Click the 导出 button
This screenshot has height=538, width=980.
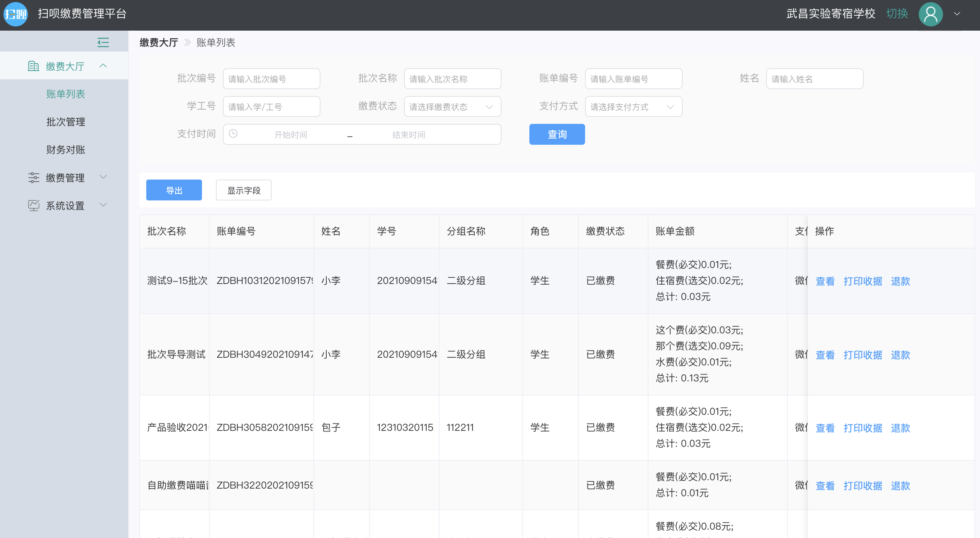pos(174,190)
